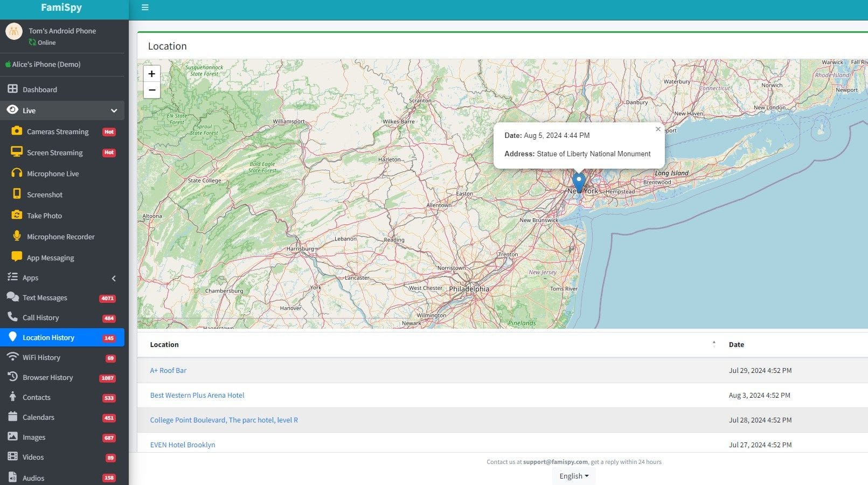Sort the Location column
This screenshot has height=485, width=868.
point(714,344)
